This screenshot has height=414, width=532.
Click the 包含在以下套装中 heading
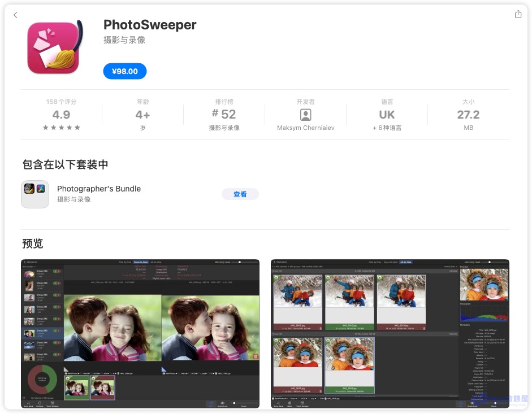(x=65, y=164)
